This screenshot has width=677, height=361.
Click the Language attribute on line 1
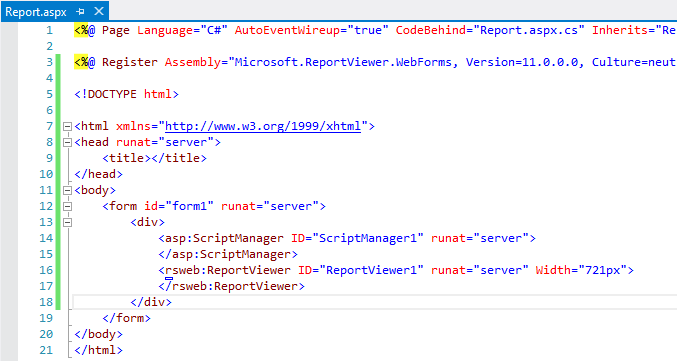click(x=165, y=30)
